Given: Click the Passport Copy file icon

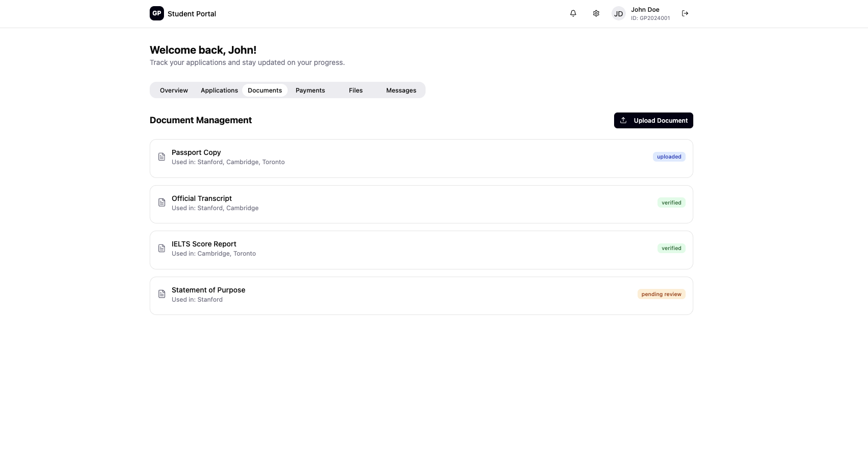Looking at the screenshot, I should pos(162,157).
